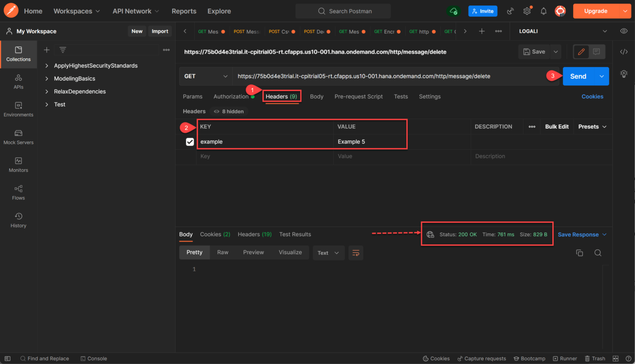Viewport: 635px width, 364px height.
Task: Open the code snippet icon in right sidebar
Action: (x=624, y=52)
